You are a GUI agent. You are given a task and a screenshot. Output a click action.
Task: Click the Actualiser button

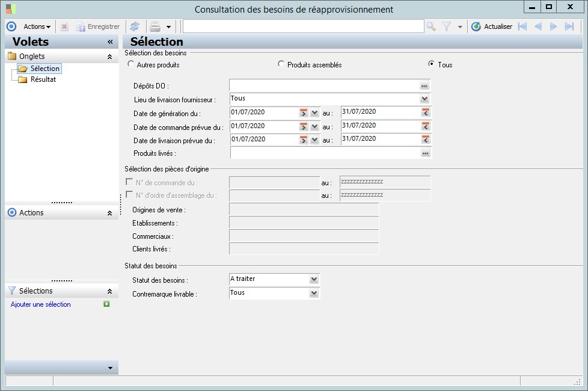pos(492,26)
